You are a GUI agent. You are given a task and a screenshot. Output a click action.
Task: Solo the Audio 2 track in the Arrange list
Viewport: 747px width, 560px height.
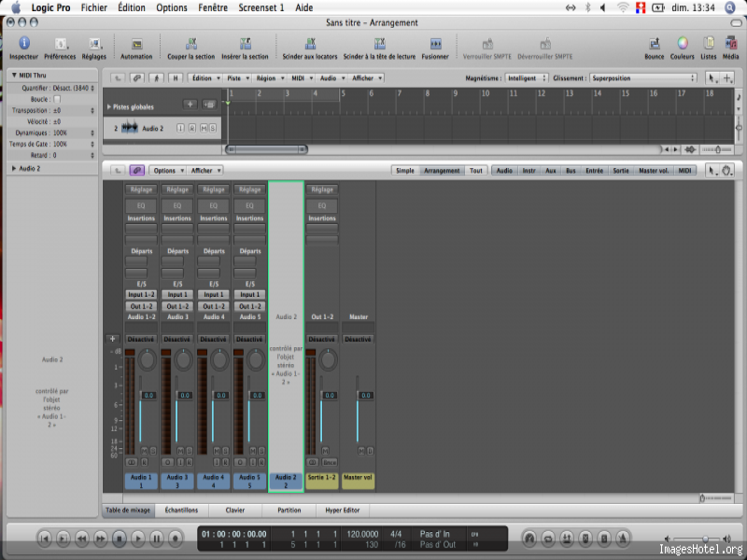coord(213,128)
